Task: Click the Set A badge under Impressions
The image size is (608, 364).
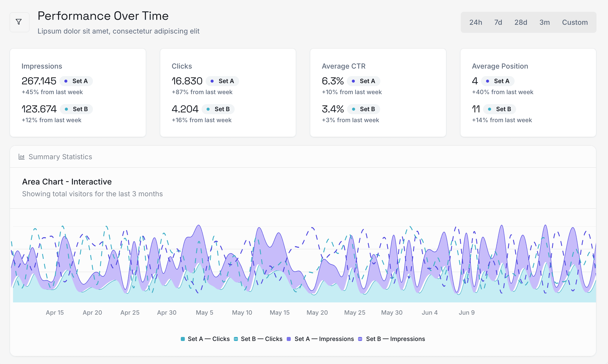Action: (x=76, y=81)
